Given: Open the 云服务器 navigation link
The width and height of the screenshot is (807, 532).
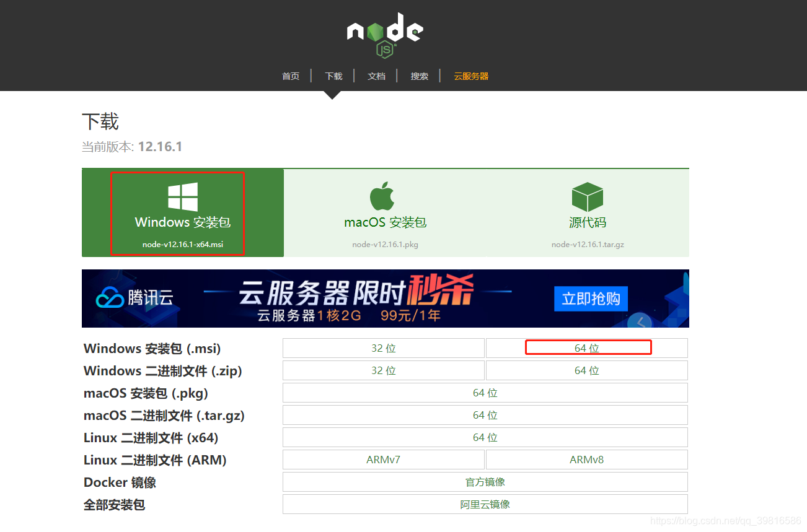Looking at the screenshot, I should (471, 76).
